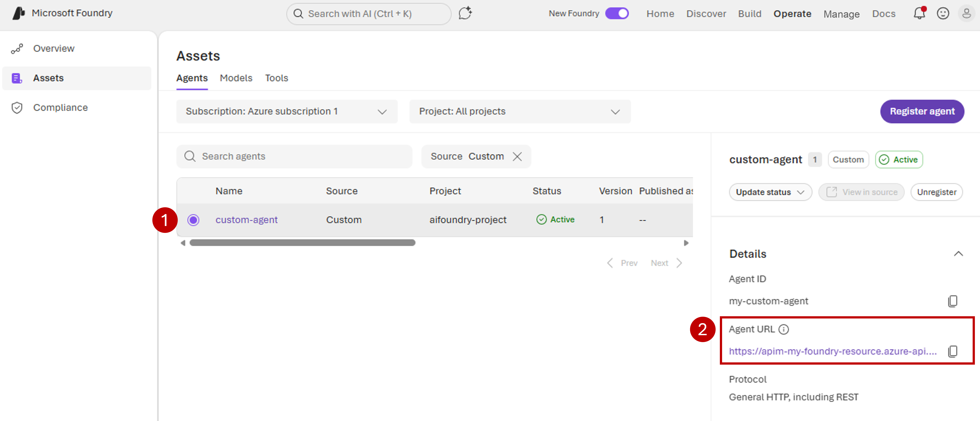Open the Manage menu
980x421 pixels.
(841, 14)
